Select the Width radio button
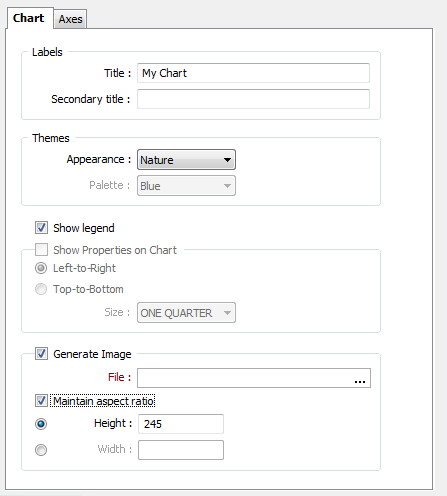The image size is (447, 496). (41, 450)
